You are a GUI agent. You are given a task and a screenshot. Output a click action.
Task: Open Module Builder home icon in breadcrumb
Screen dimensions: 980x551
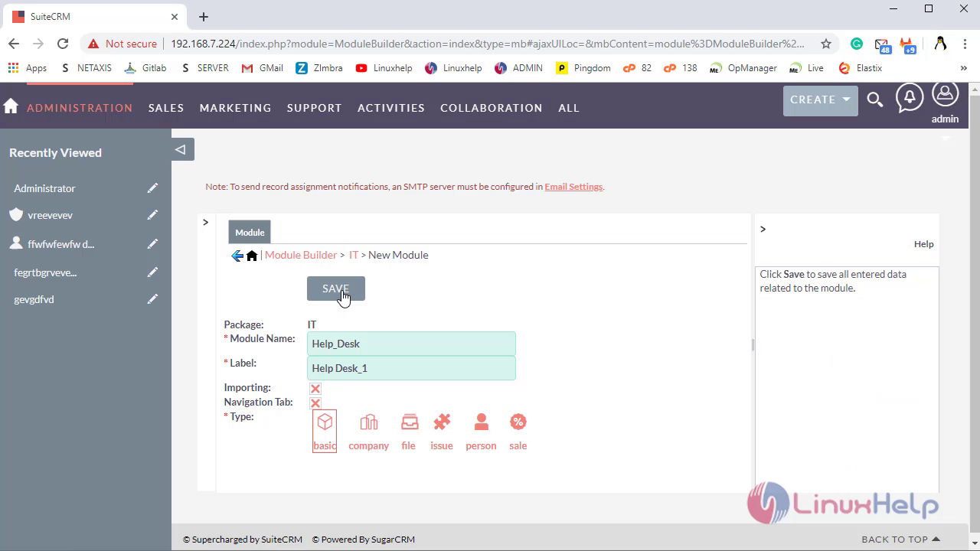click(252, 256)
